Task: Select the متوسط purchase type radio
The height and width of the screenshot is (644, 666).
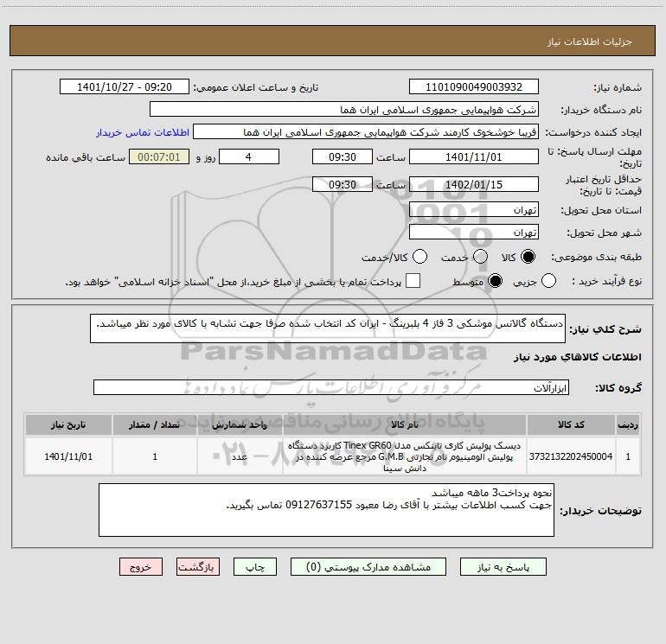Action: (x=495, y=281)
